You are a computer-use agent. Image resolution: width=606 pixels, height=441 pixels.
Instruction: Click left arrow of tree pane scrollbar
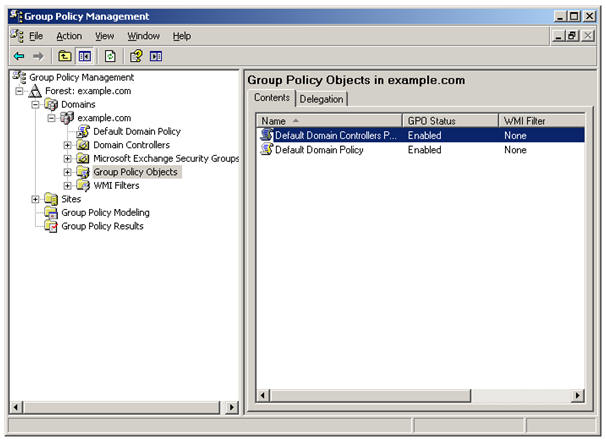16,407
